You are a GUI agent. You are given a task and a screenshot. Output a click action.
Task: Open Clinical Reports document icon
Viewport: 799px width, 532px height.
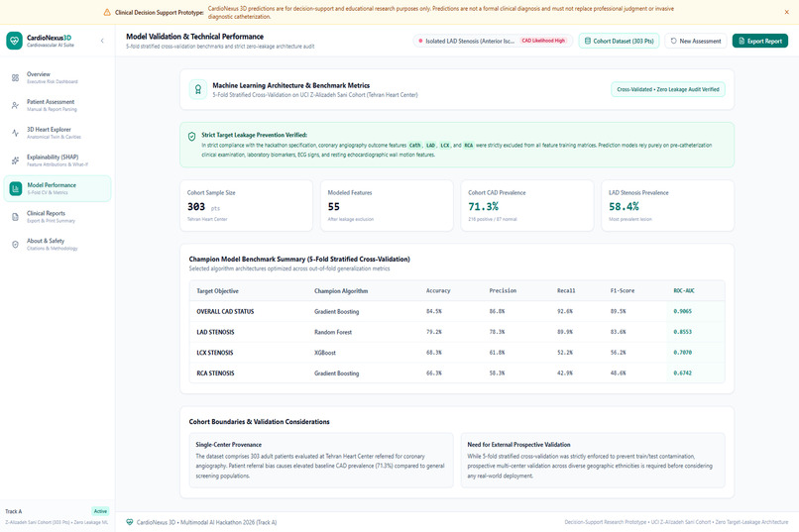pyautogui.click(x=15, y=217)
